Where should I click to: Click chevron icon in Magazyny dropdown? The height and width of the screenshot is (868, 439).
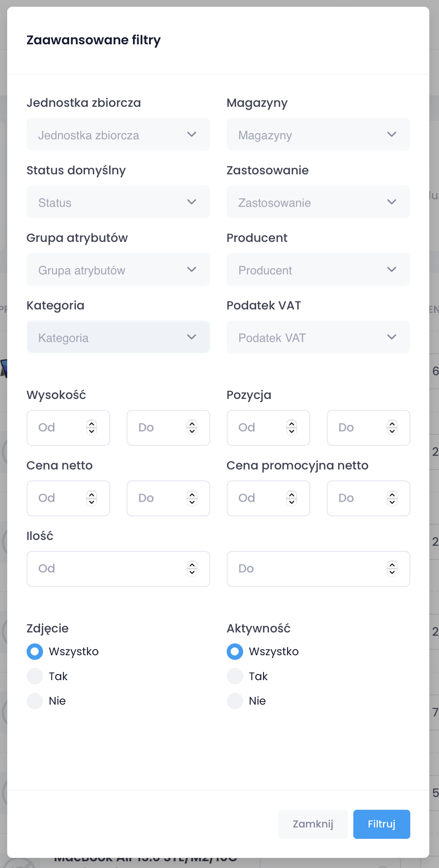point(392,135)
